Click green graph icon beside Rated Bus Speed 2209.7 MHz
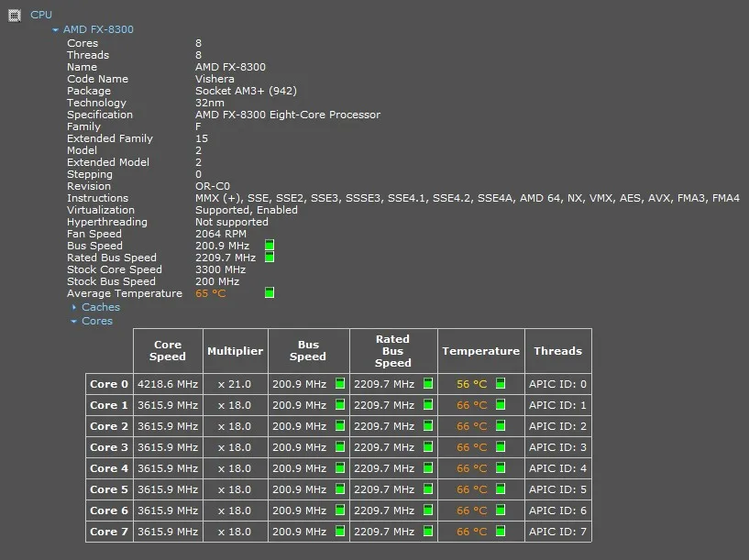749x560 pixels. (270, 257)
